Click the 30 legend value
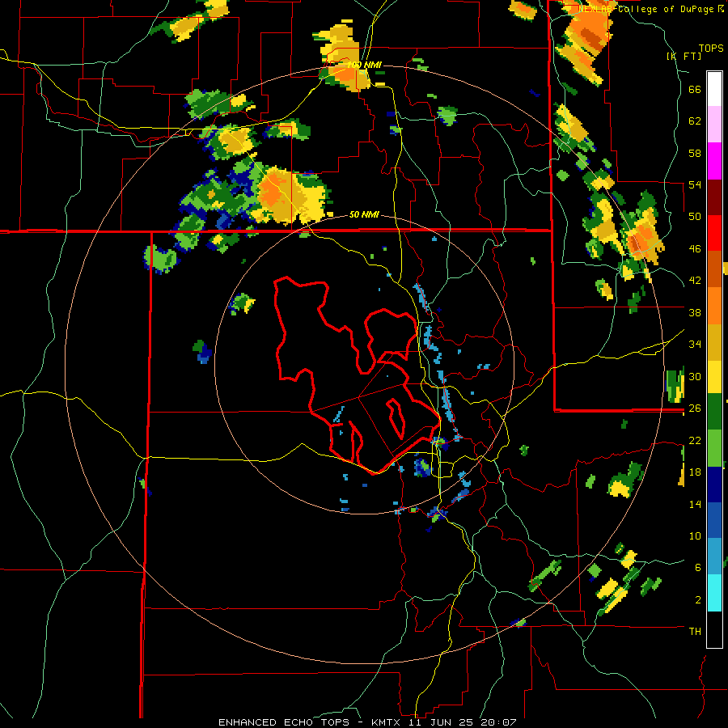The image size is (728, 728). point(695,376)
